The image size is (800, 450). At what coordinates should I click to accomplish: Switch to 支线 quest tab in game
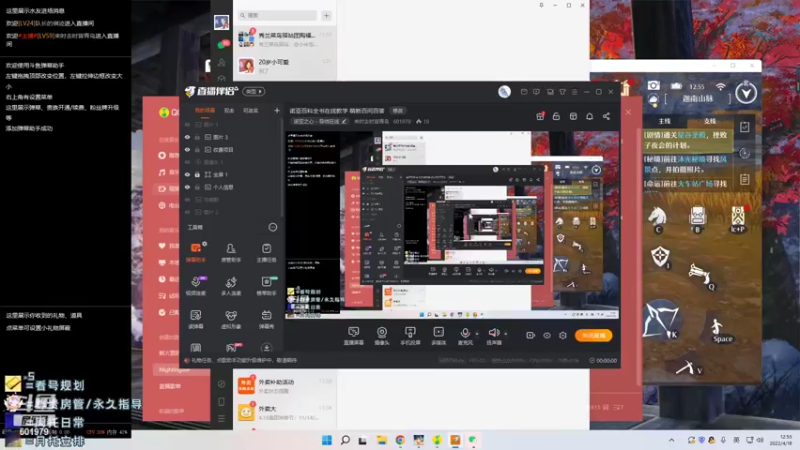pos(710,121)
